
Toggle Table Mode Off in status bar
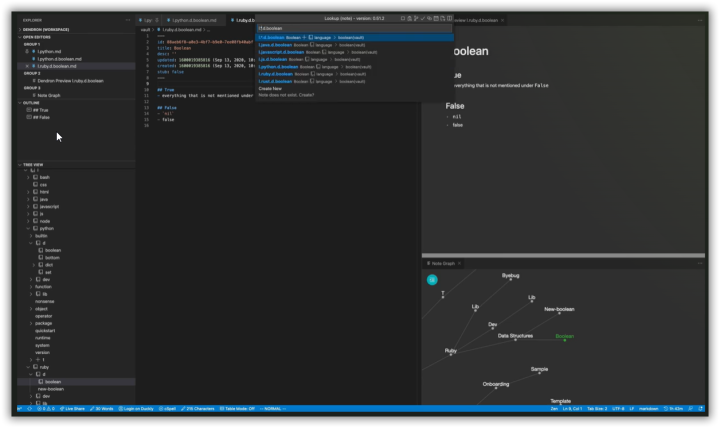click(237, 409)
